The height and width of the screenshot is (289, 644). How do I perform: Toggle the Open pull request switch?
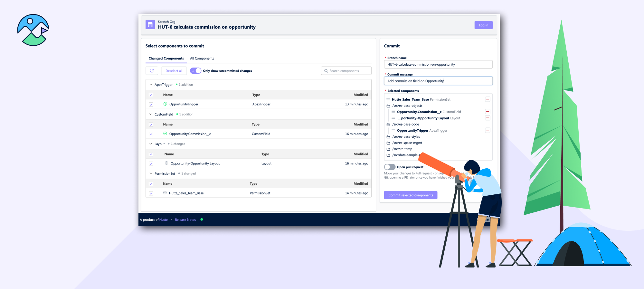pyautogui.click(x=390, y=167)
